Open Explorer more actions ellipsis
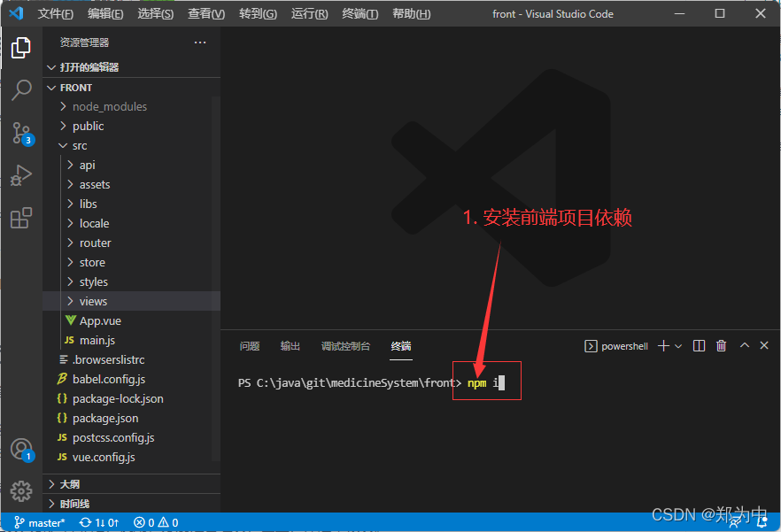 200,42
